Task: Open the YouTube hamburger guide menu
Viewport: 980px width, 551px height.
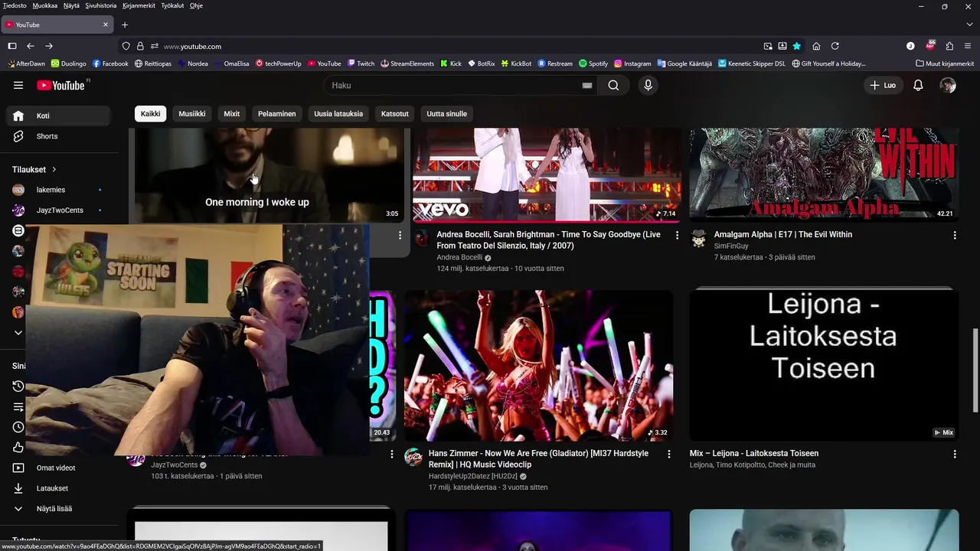Action: coord(18,85)
